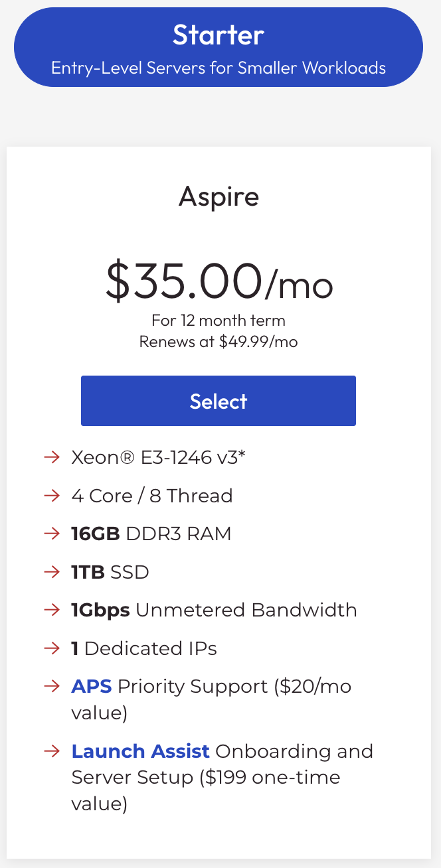Click the 16GB DDR3 RAM feature text

[x=151, y=534]
